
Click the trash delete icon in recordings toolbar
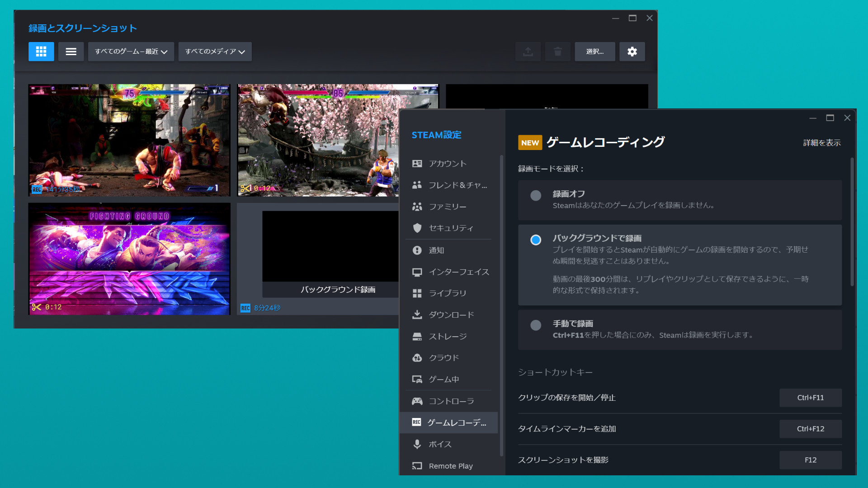(558, 52)
